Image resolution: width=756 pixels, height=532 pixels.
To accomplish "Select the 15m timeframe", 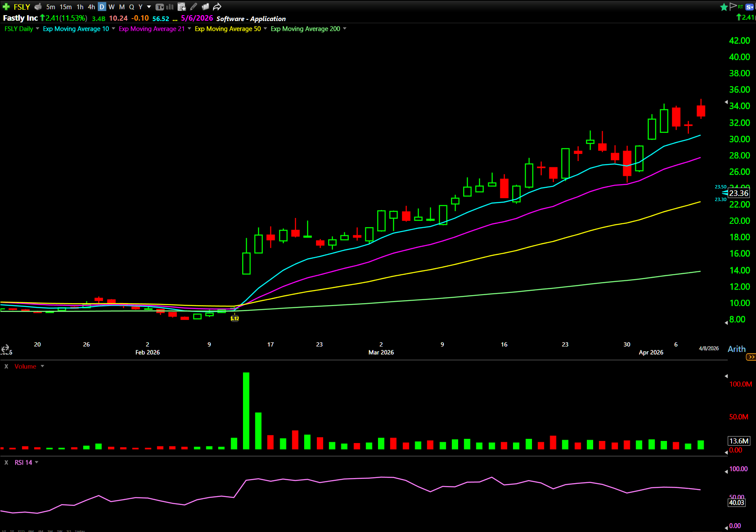I will pyautogui.click(x=65, y=7).
